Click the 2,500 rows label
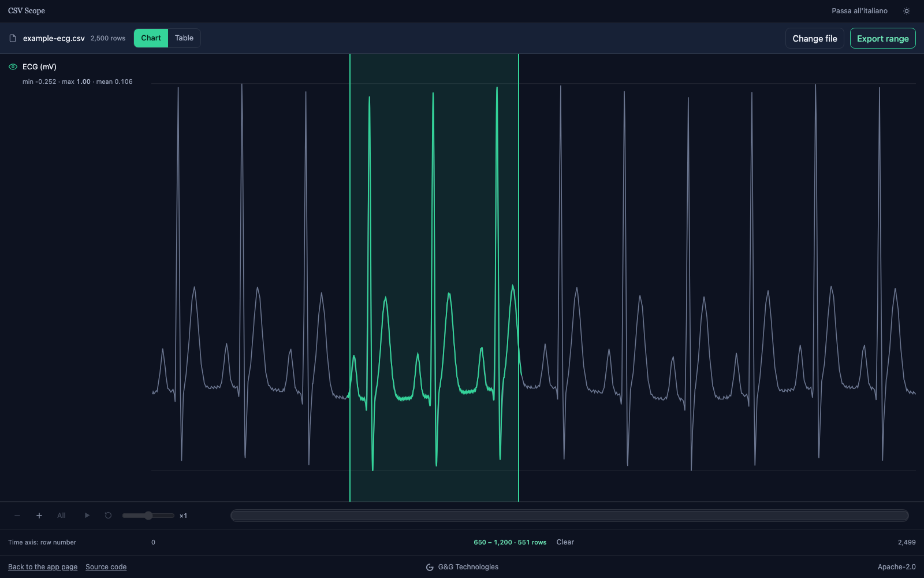The height and width of the screenshot is (578, 924). pyautogui.click(x=108, y=38)
